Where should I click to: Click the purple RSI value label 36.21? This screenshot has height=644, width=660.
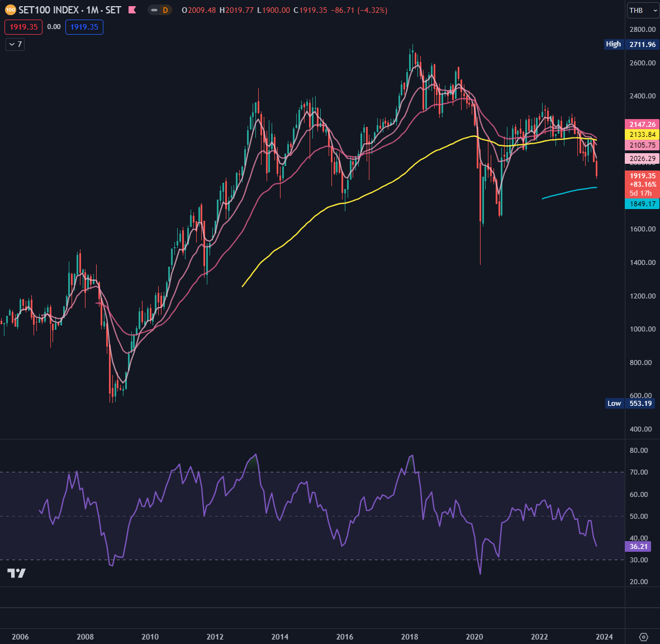639,547
